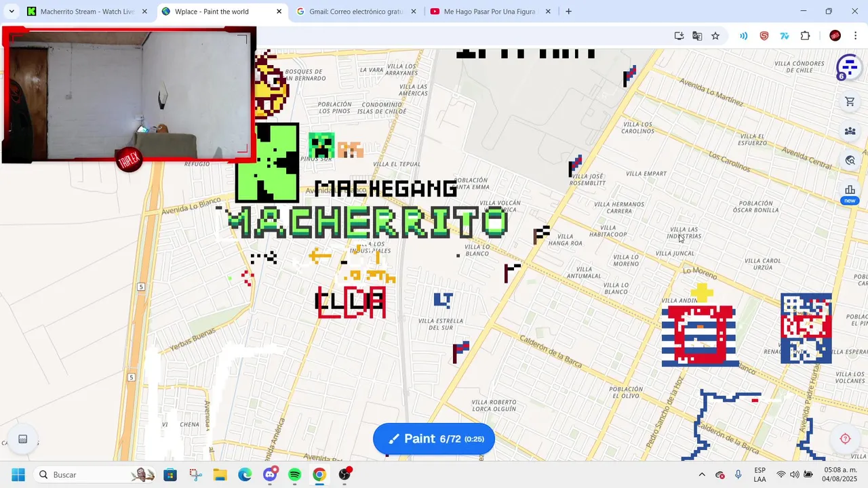Image resolution: width=868 pixels, height=488 pixels.
Task: Click the bottom-left map toggle square icon
Action: (x=22, y=439)
